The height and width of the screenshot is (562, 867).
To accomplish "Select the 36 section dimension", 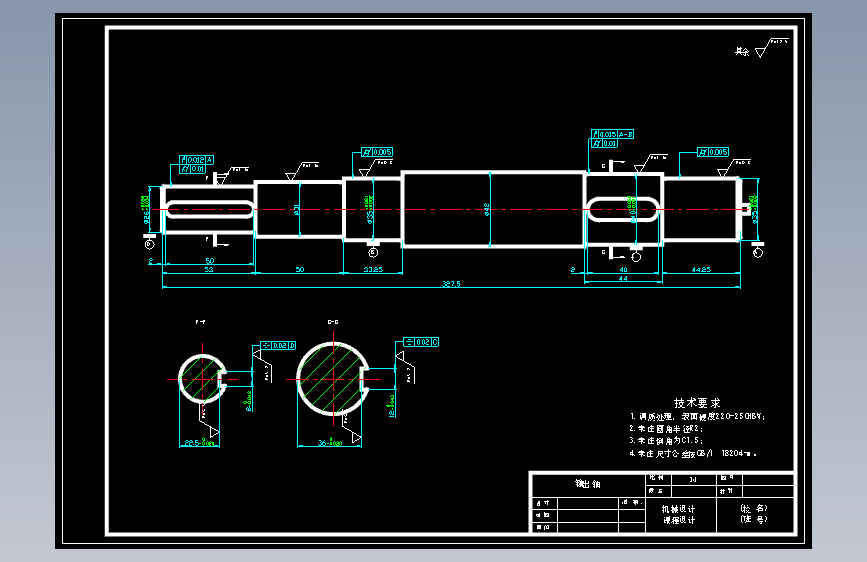I will pos(330,442).
